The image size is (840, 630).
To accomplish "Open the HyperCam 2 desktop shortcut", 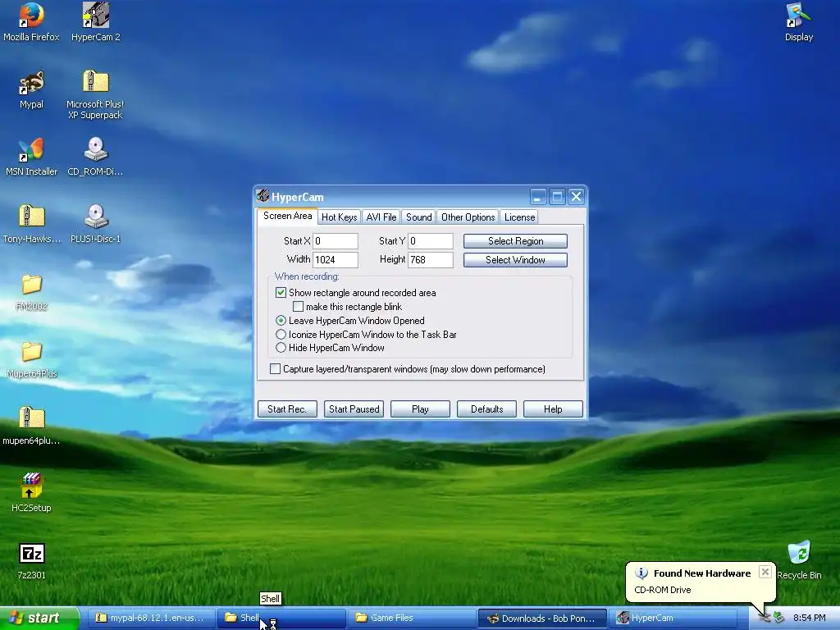I will tap(95, 21).
